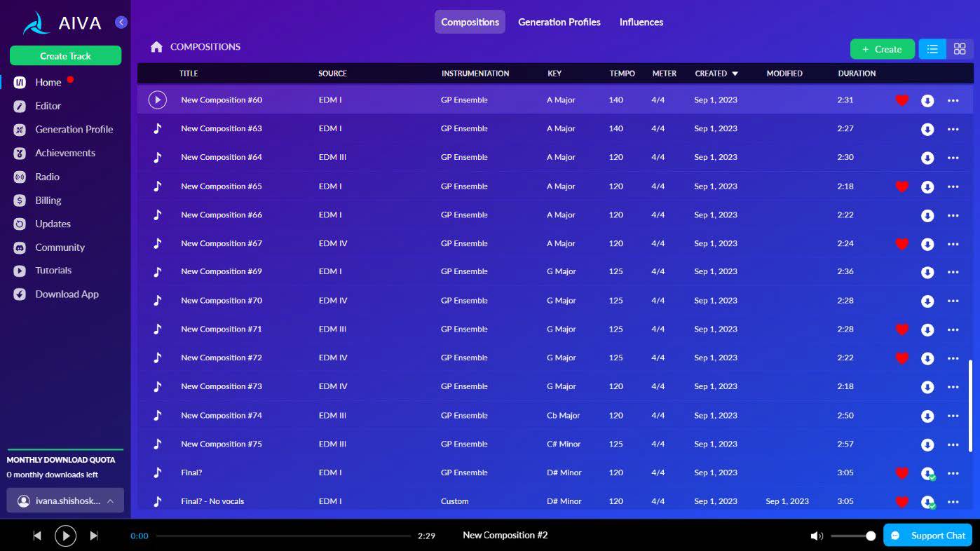Adjust the volume slider handle

871,536
